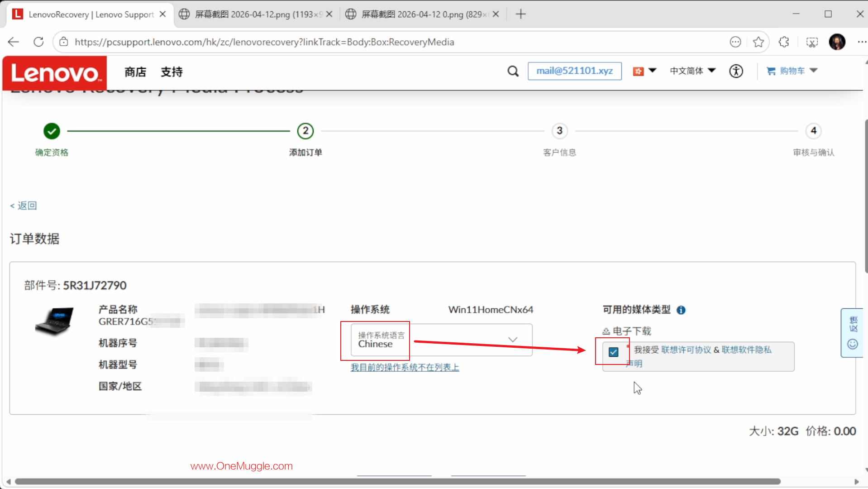Viewport: 868px width, 489px height.
Task: Click step 4 审核与确认 indicator
Action: [814, 131]
